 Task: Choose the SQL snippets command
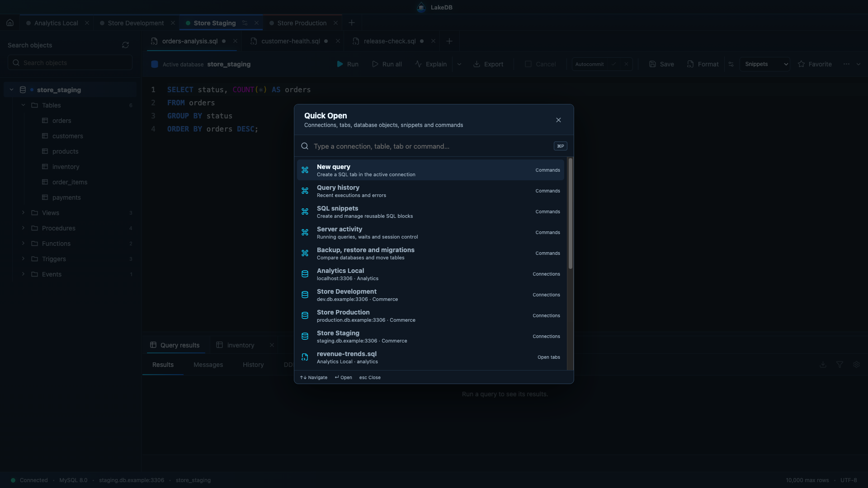click(430, 212)
